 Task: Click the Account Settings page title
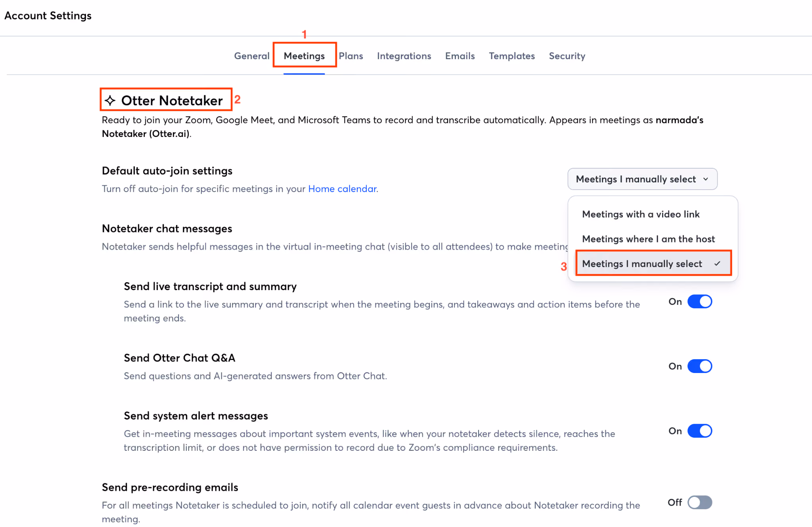pyautogui.click(x=48, y=15)
